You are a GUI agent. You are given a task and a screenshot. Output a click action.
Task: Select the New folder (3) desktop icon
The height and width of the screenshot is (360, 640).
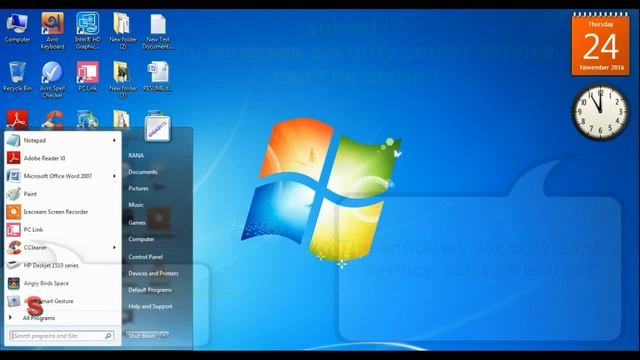[x=122, y=80]
